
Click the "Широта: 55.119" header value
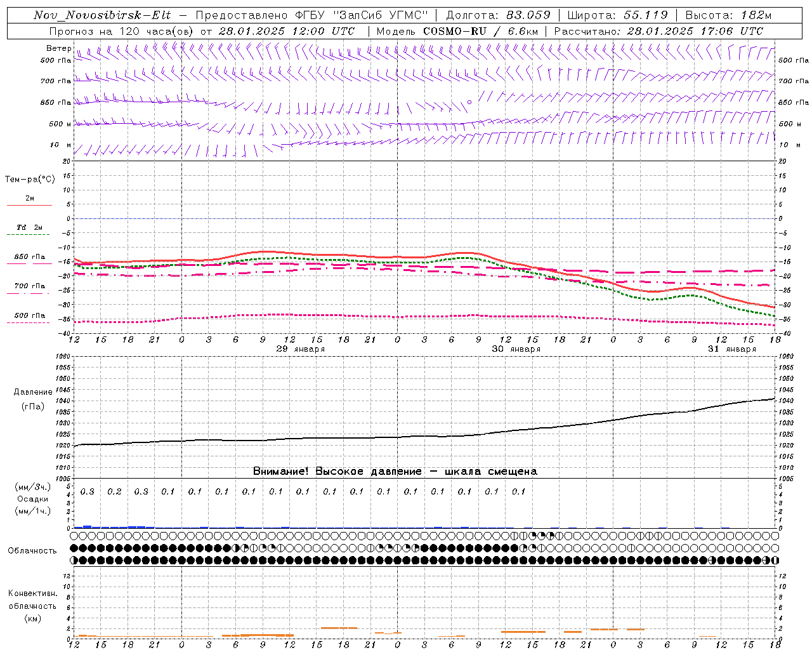click(618, 15)
